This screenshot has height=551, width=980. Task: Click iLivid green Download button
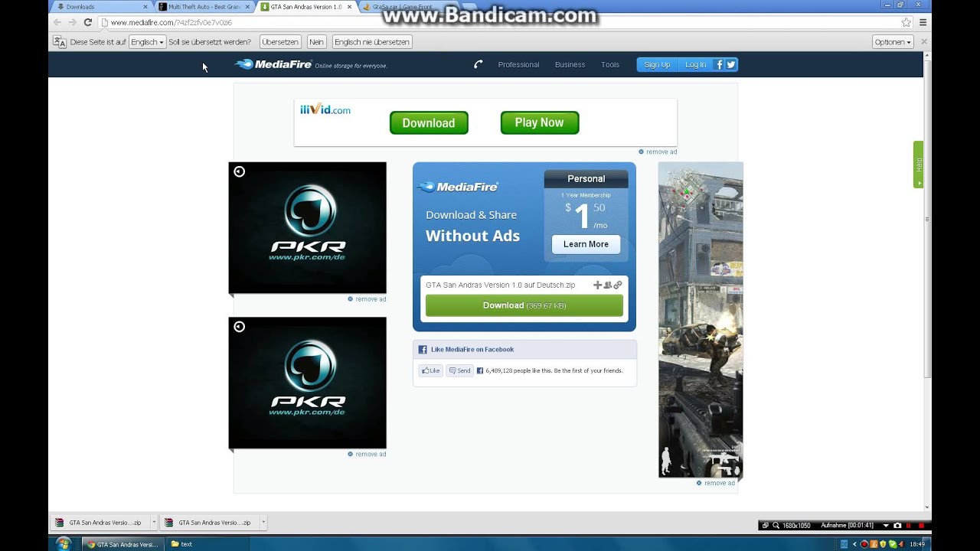(429, 122)
